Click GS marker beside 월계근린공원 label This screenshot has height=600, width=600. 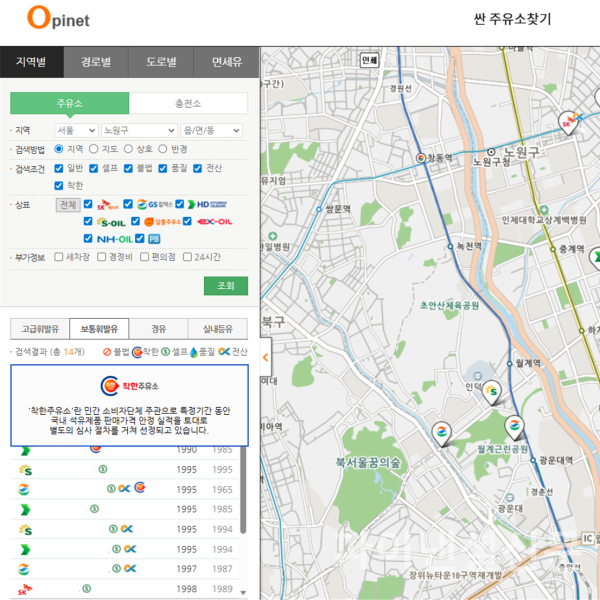click(514, 427)
